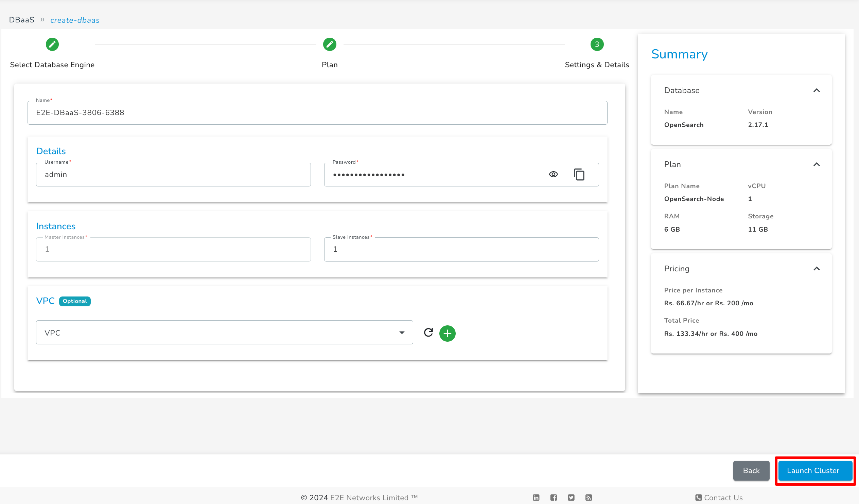Screen dimensions: 859x504
Task: Collapse the Pricing summary section
Action: tap(817, 269)
